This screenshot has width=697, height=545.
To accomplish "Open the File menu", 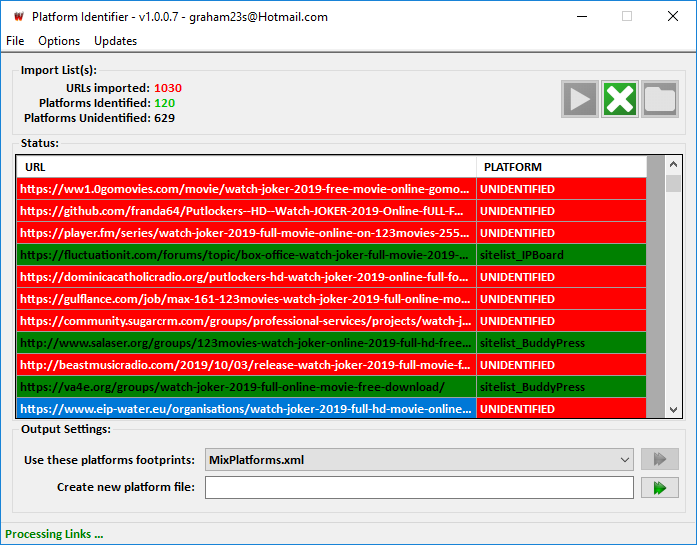I will tap(15, 41).
